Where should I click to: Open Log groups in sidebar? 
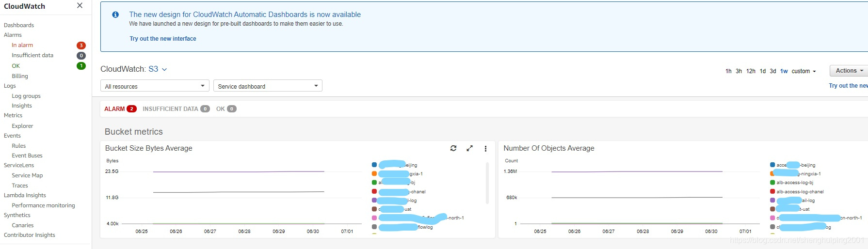26,96
